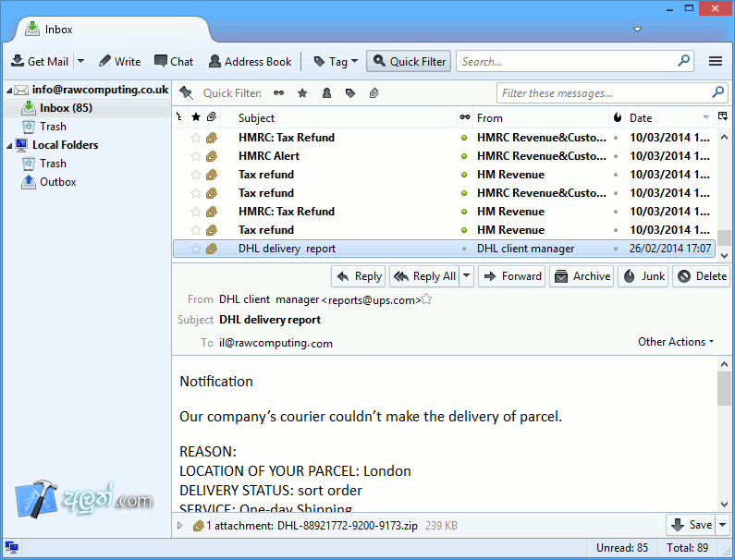Open Trash under Local Folders
This screenshot has height=560, width=735.
[x=44, y=164]
